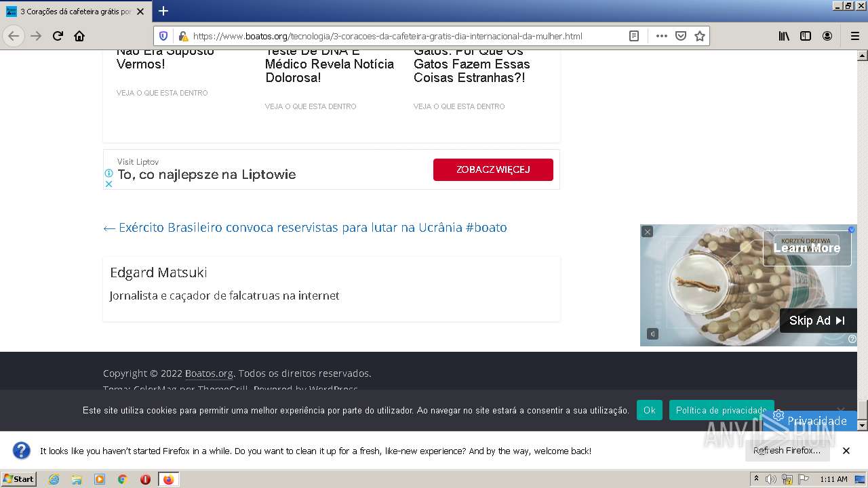The width and height of the screenshot is (868, 488).
Task: Open ad info icon on Liptov banner
Action: click(108, 174)
